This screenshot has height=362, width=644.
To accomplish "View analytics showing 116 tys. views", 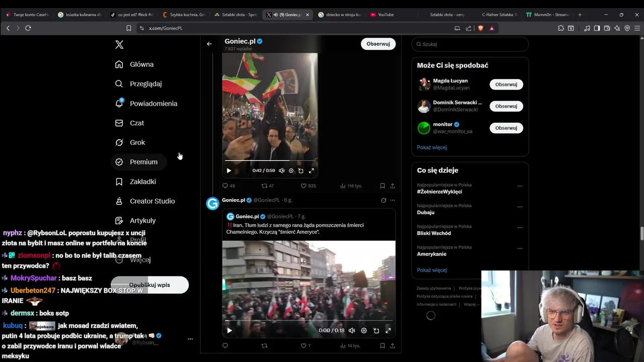I will coord(351,186).
